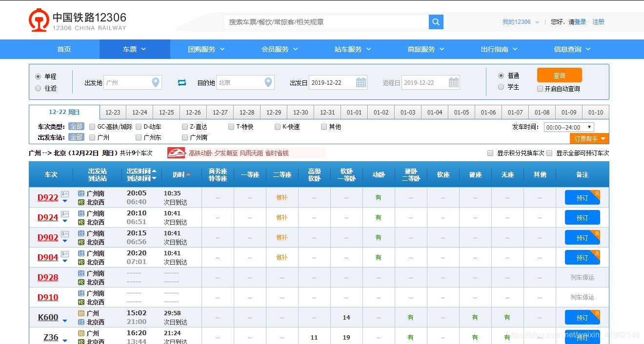The width and height of the screenshot is (644, 344).
Task: Click 全部 button for 车次类型
Action: [x=76, y=127]
